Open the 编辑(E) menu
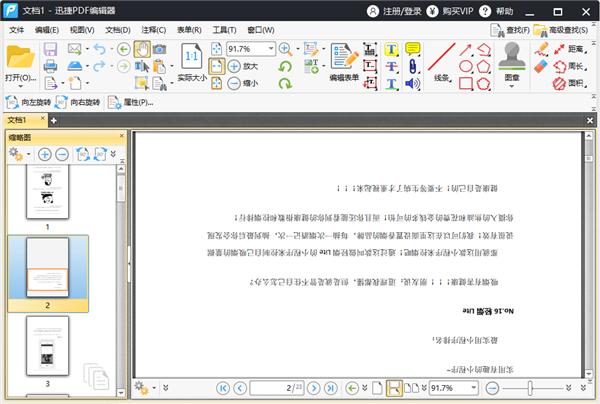The height and width of the screenshot is (404, 600). 47,30
